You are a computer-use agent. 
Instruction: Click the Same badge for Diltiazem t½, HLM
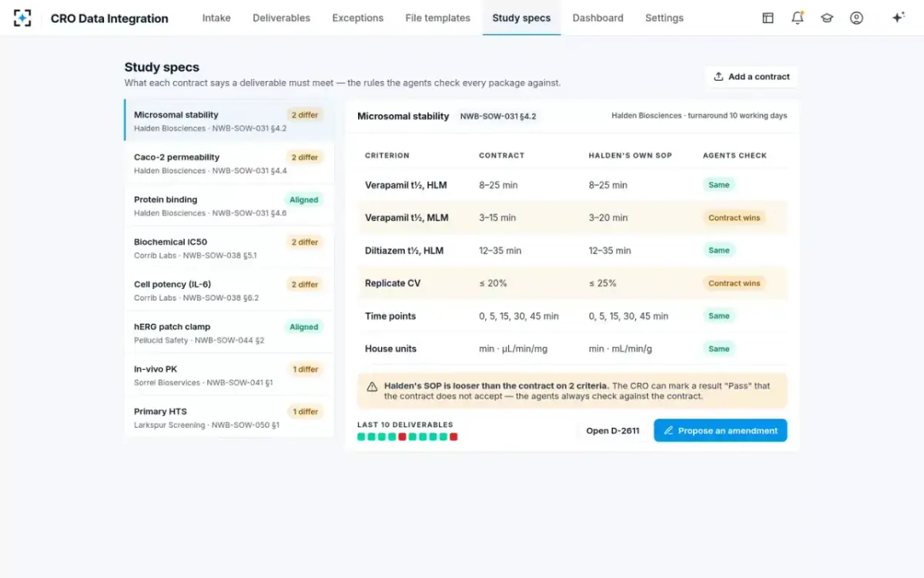pos(719,250)
